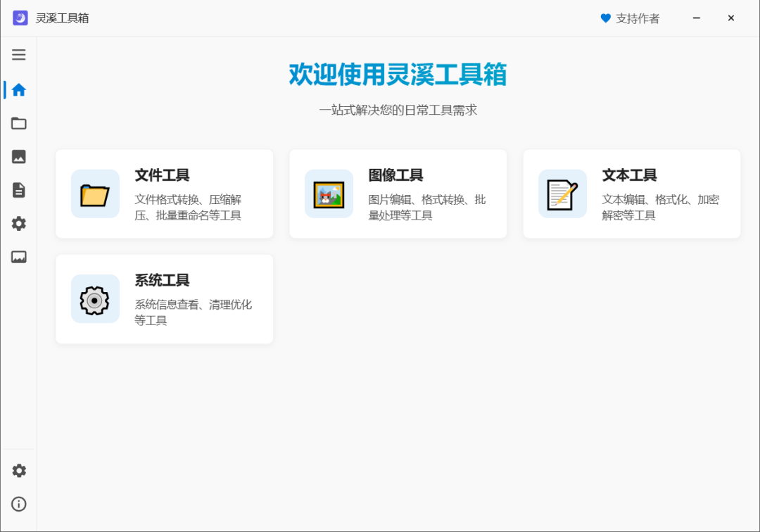Click the folder thumbnail inside 文件工具 card

tap(95, 194)
